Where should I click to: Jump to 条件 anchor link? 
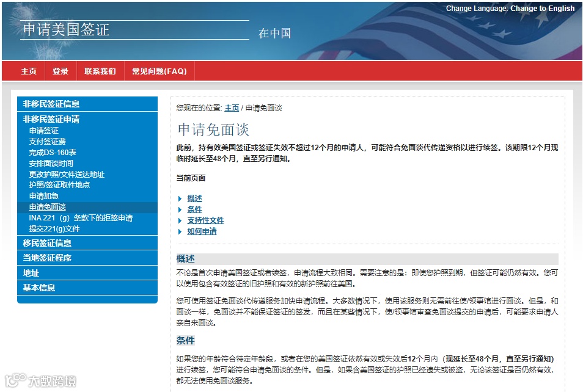(194, 209)
